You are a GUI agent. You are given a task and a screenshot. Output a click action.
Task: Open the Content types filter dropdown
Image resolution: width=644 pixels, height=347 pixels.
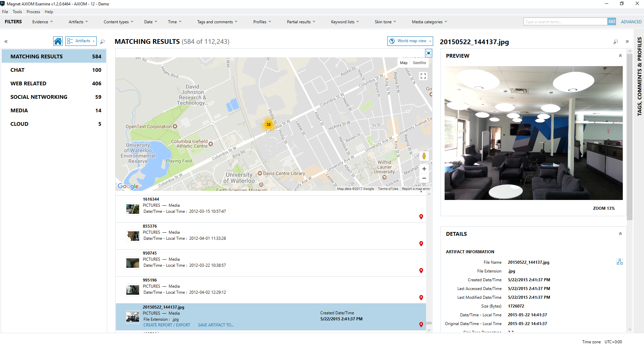tap(118, 22)
